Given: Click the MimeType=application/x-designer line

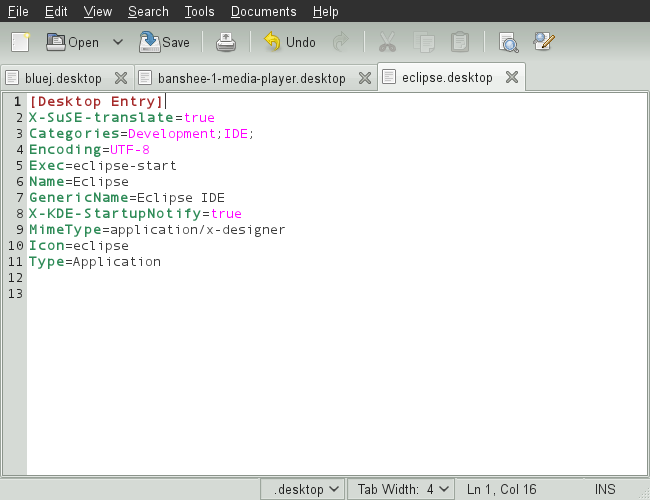Looking at the screenshot, I should [x=157, y=229].
